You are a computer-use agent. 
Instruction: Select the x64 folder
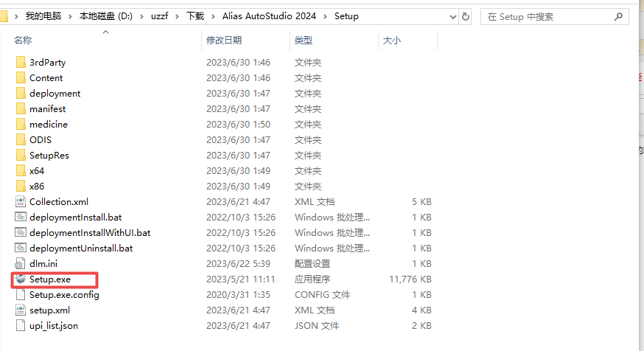(x=37, y=171)
